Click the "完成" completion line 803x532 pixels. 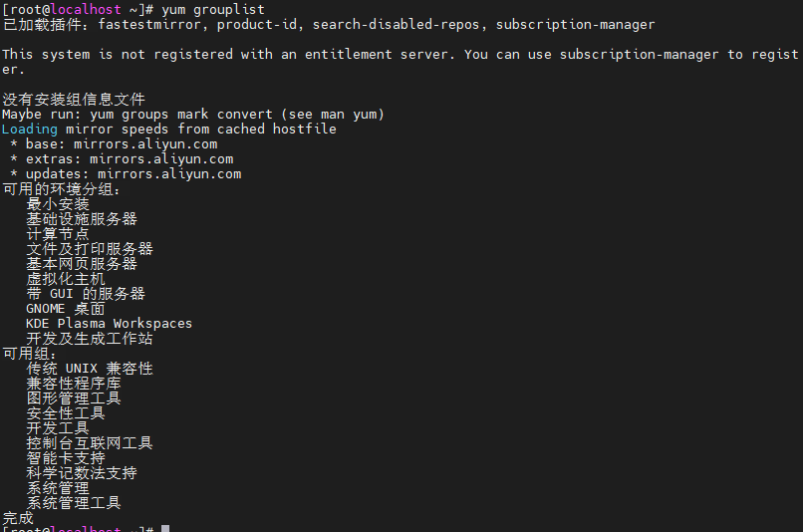tap(17, 518)
